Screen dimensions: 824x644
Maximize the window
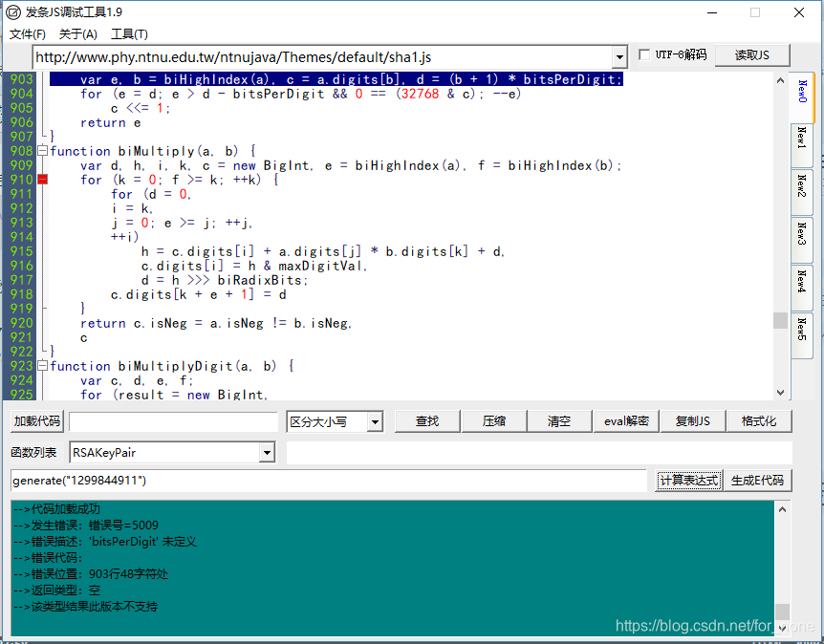pos(755,12)
